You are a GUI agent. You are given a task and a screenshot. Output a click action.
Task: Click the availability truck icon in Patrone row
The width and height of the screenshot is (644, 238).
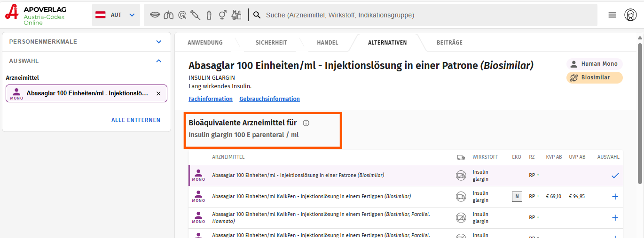[461, 176]
